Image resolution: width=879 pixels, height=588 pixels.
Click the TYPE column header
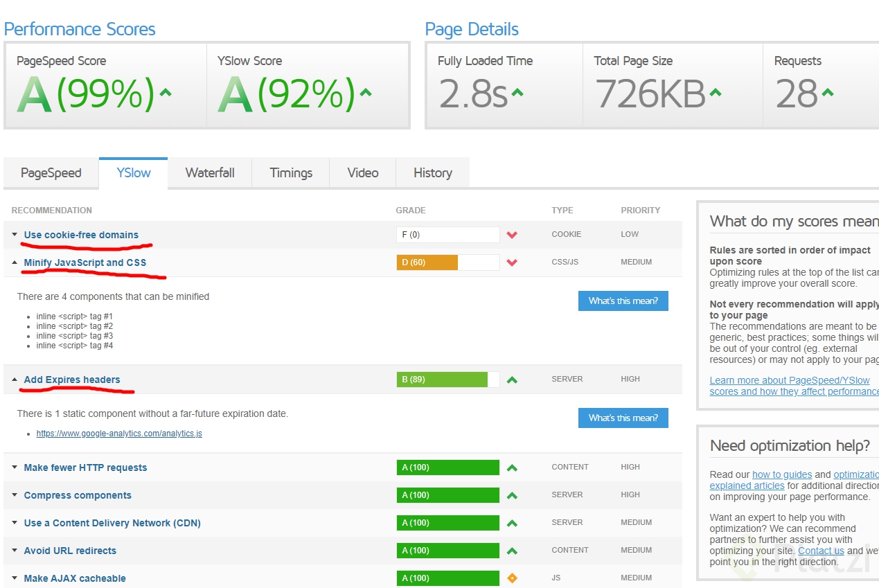562,211
